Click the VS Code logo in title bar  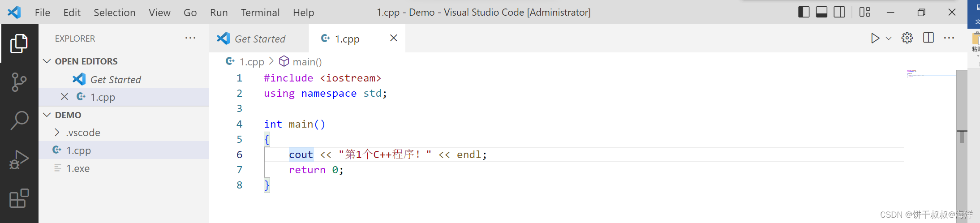point(14,12)
